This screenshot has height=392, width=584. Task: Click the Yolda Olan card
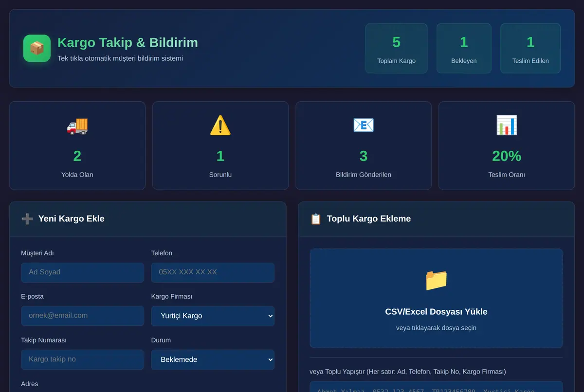[x=77, y=145]
